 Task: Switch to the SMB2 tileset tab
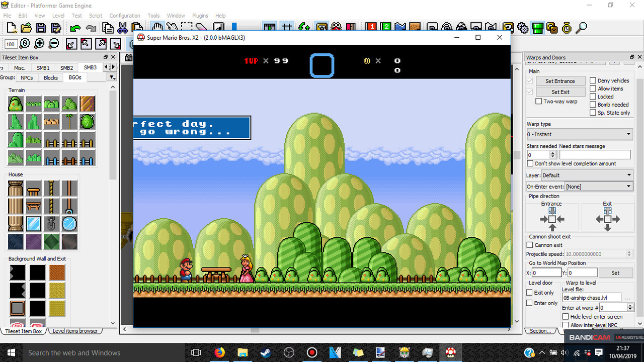coord(66,67)
